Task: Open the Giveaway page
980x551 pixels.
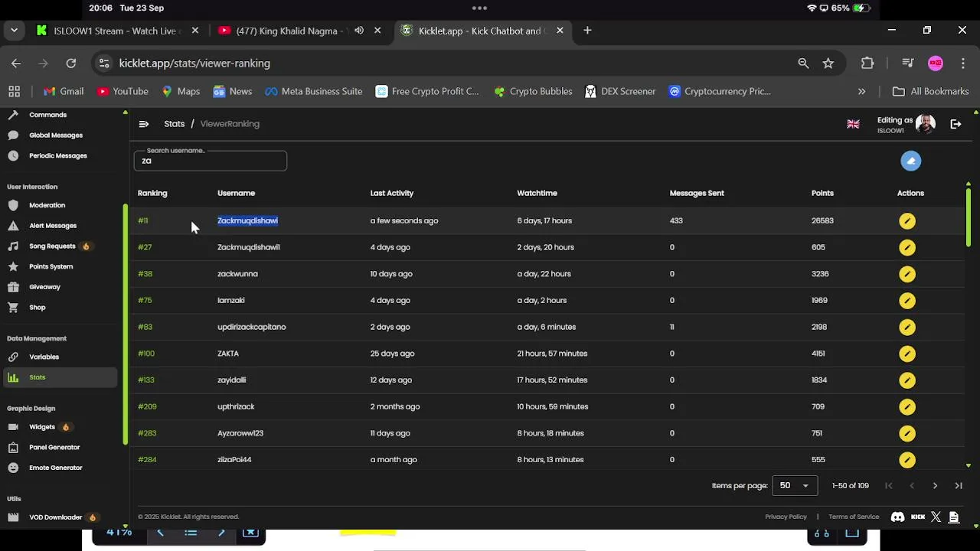Action: click(x=44, y=287)
